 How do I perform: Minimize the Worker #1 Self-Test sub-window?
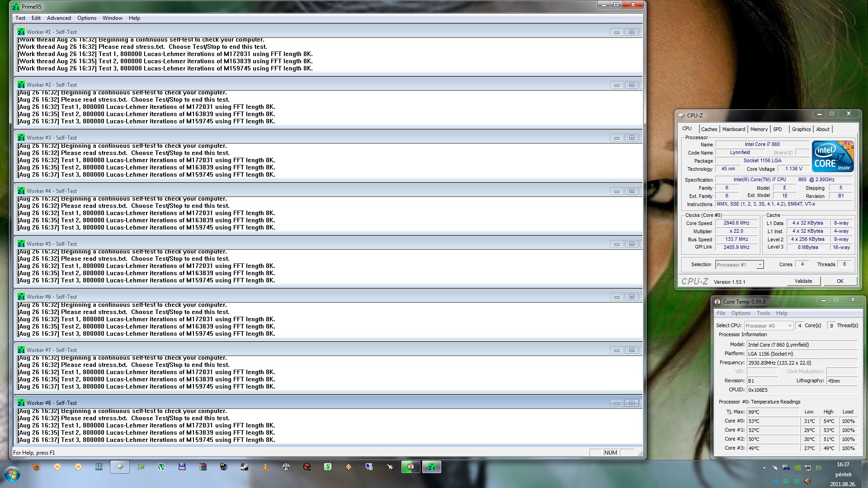tap(617, 32)
